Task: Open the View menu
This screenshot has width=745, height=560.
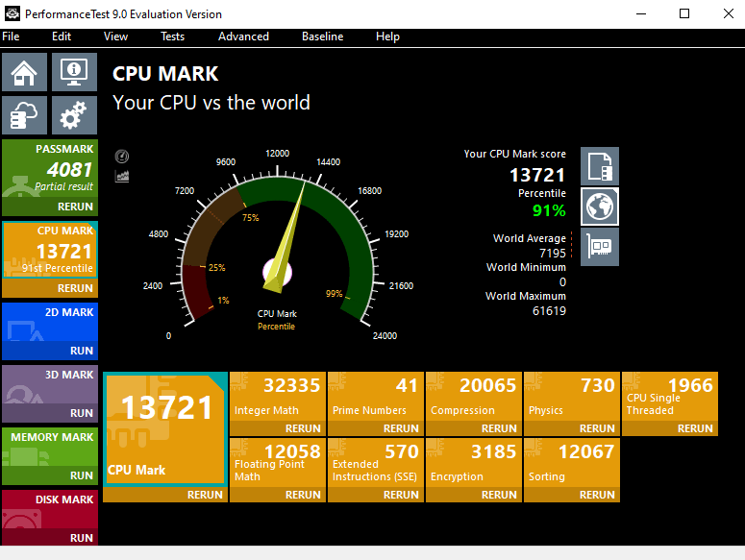Action: (x=115, y=37)
